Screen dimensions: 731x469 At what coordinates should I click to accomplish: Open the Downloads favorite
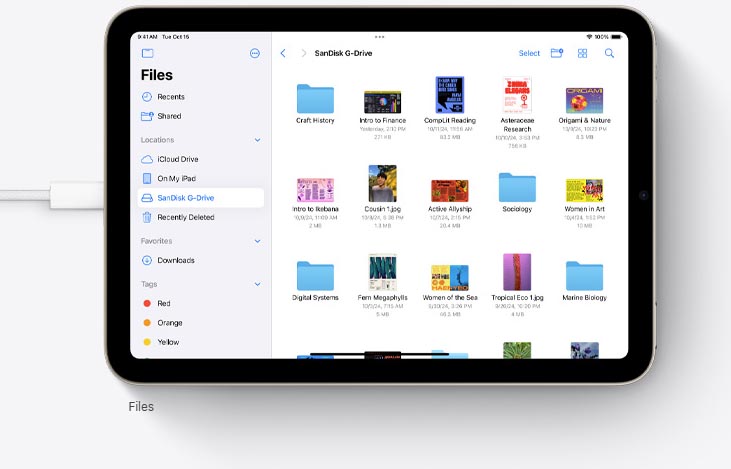point(175,260)
